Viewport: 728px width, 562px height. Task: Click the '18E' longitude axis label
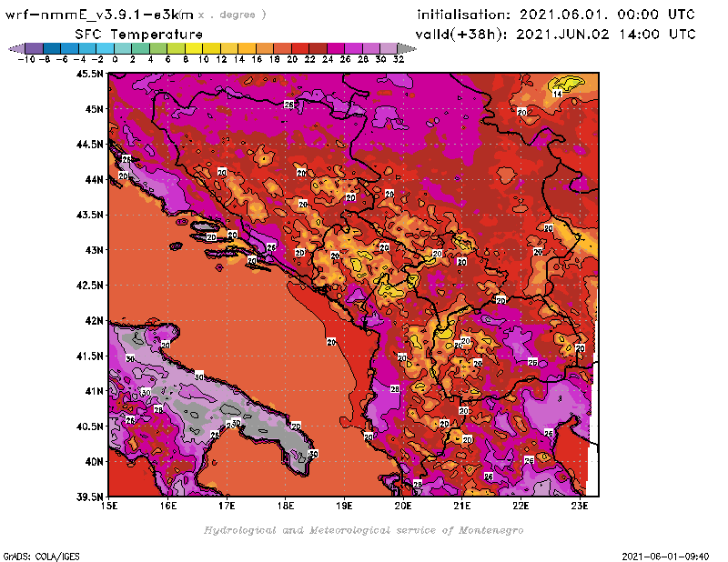coord(286,506)
